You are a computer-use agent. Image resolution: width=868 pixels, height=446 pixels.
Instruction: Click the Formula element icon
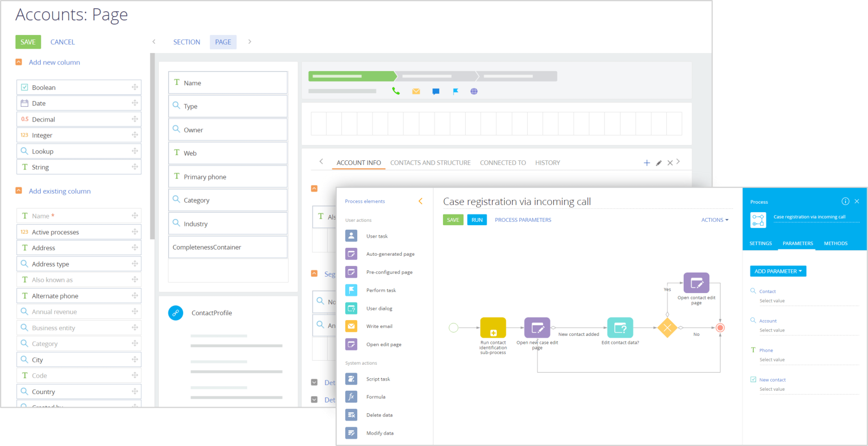pos(351,397)
